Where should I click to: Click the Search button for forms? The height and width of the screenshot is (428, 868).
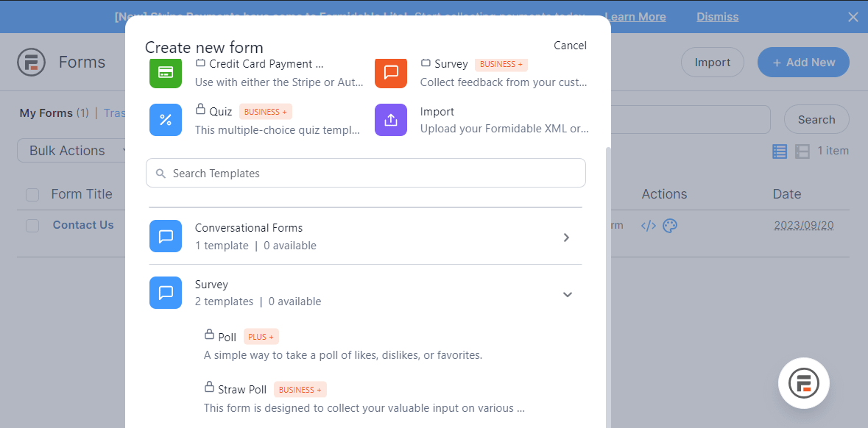816,119
